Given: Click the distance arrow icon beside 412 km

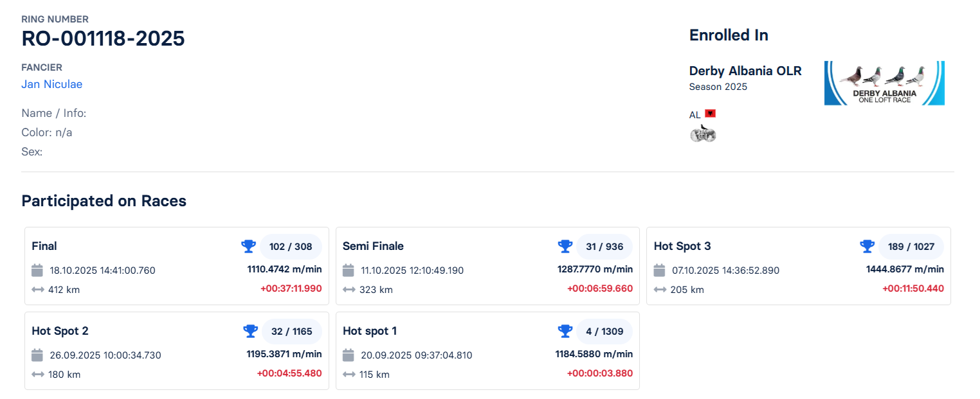Looking at the screenshot, I should pos(37,290).
